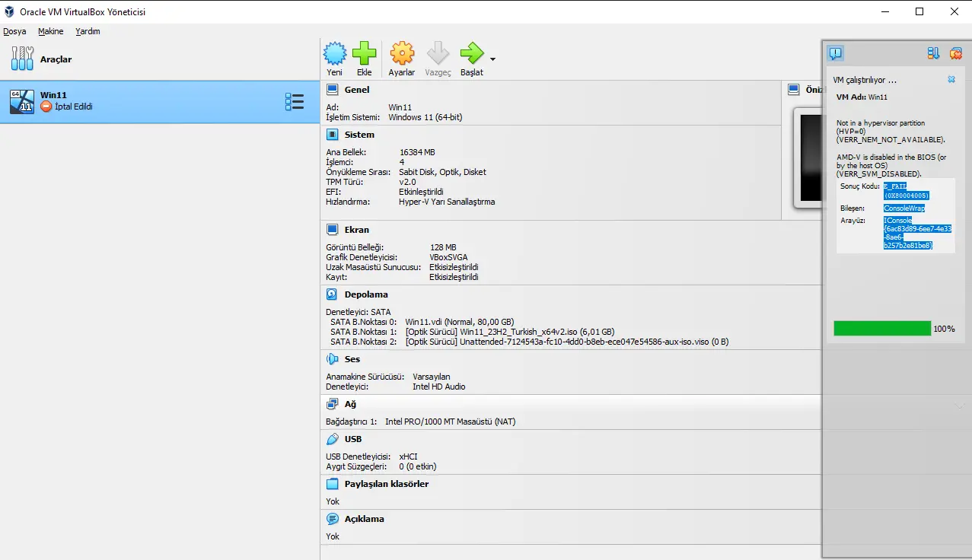This screenshot has width=972, height=560.
Task: Click Paylaşılan klasörler folder icon
Action: (x=332, y=484)
